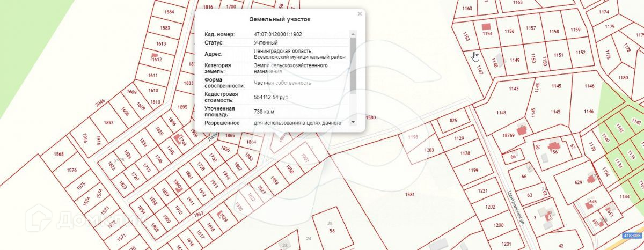Select parcel 1198 on the map
The width and height of the screenshot is (644, 250).
click(x=413, y=138)
